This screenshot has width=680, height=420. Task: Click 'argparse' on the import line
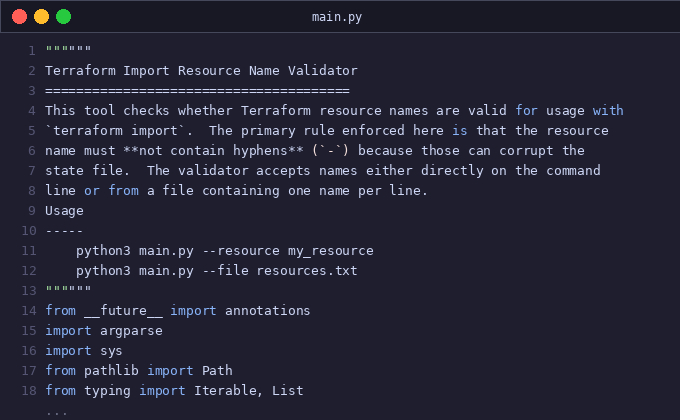click(x=131, y=331)
